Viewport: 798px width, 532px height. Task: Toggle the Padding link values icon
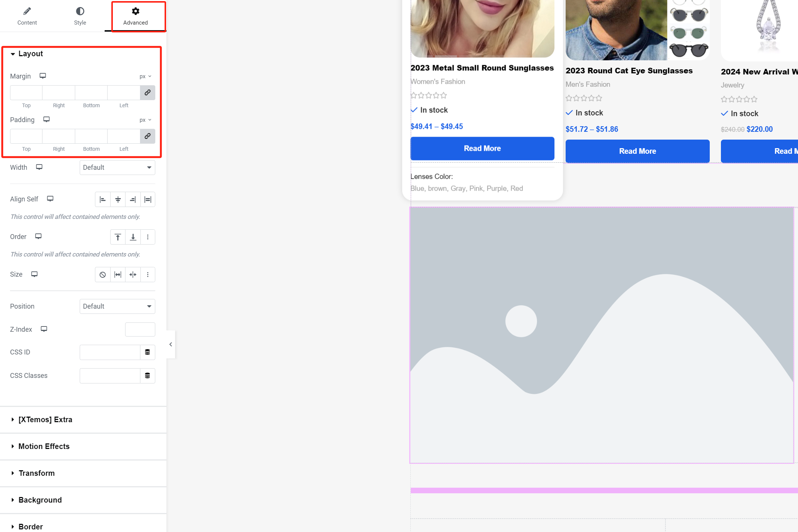pyautogui.click(x=147, y=136)
